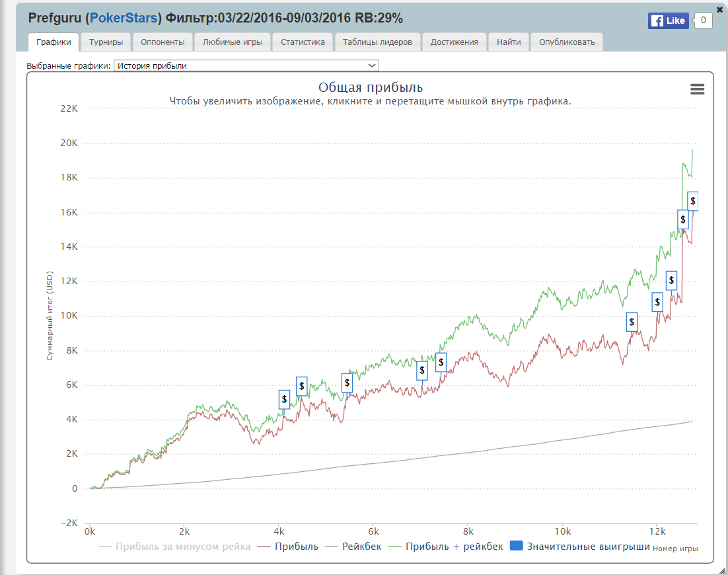Click the 12k x-axis label
Screen dimensions: 728x575
(657, 531)
